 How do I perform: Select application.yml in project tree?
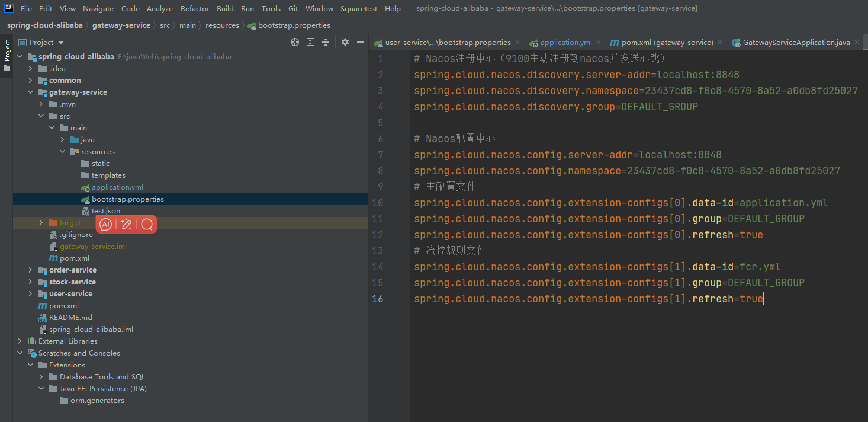(x=112, y=187)
